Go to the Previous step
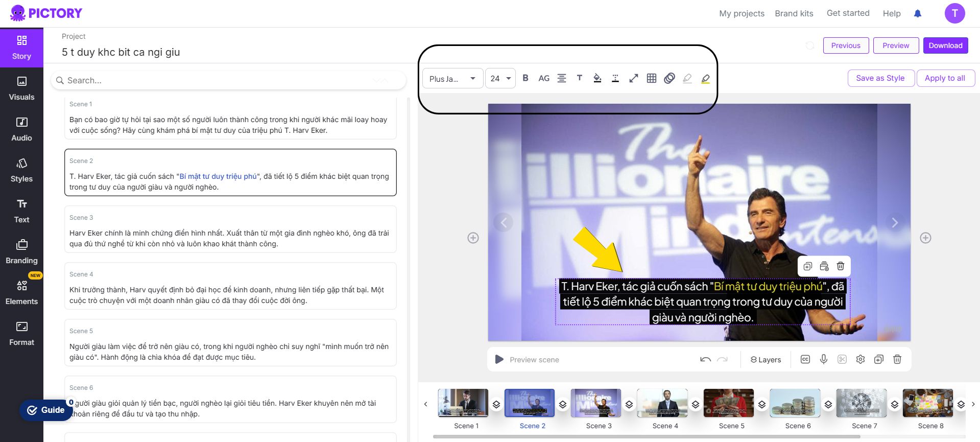 (846, 45)
